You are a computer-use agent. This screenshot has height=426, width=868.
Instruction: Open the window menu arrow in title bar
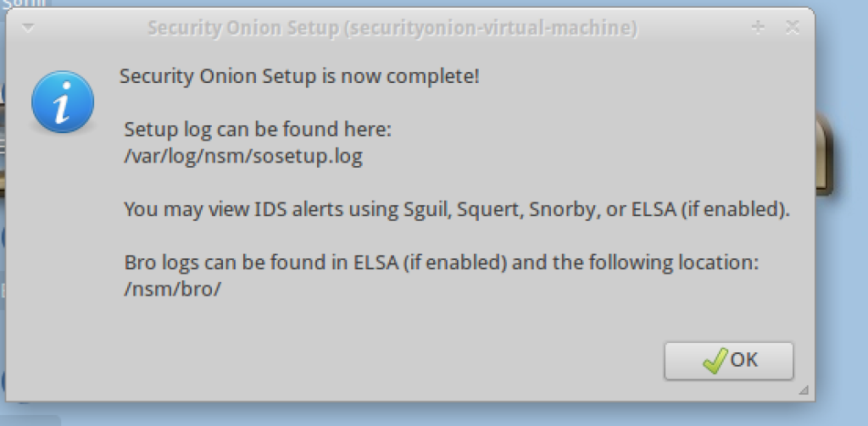coord(27,28)
